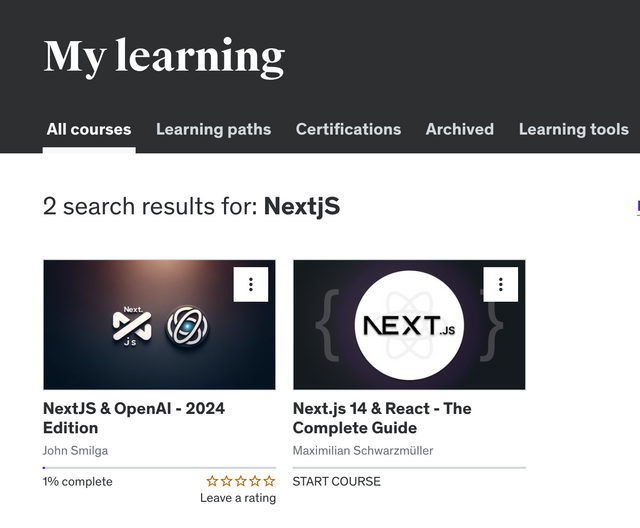The height and width of the screenshot is (528, 640).
Task: Open the Learning tools tab
Action: pos(573,129)
